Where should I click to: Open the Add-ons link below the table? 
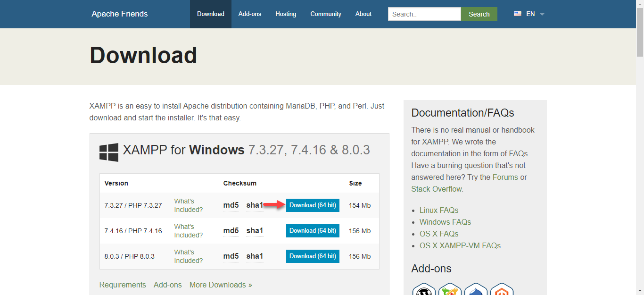(168, 285)
